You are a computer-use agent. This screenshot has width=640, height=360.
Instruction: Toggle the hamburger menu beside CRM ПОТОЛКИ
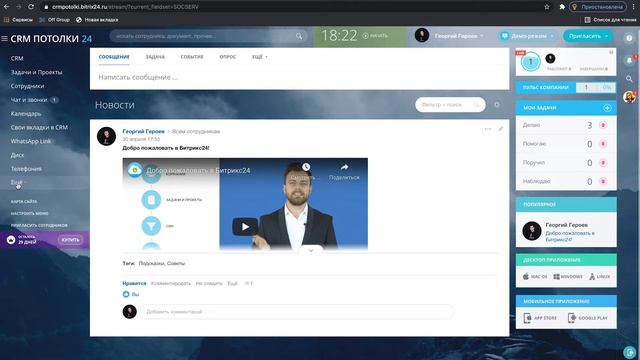[4, 39]
